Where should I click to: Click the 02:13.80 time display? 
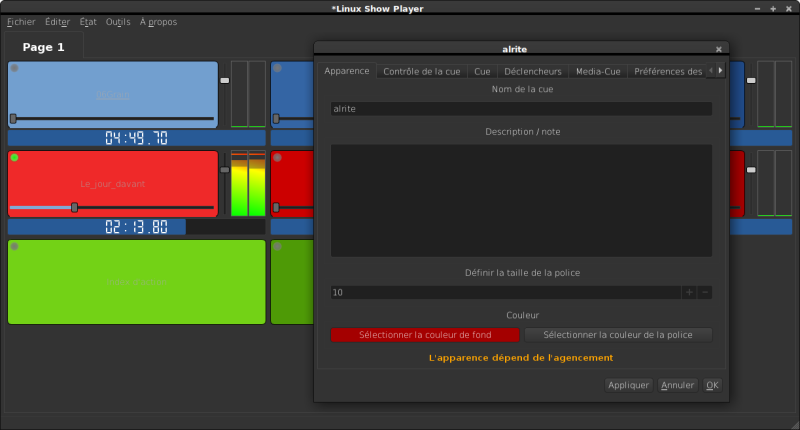click(137, 227)
